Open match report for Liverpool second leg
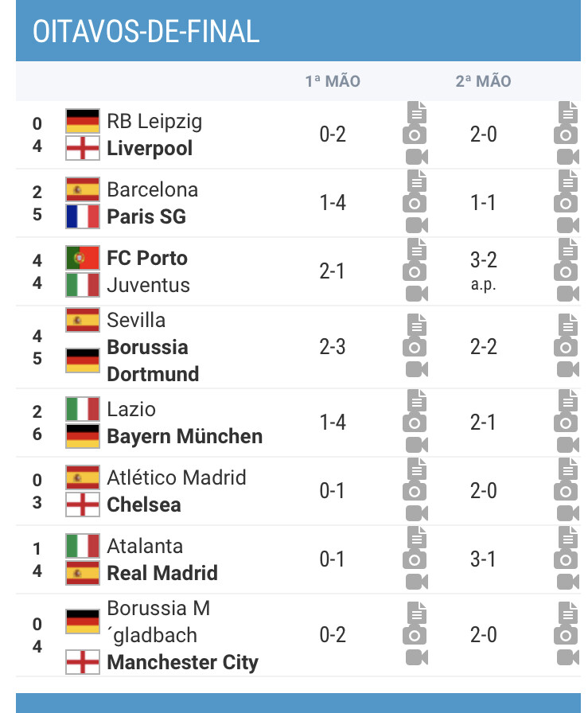This screenshot has width=588, height=713. tap(568, 112)
